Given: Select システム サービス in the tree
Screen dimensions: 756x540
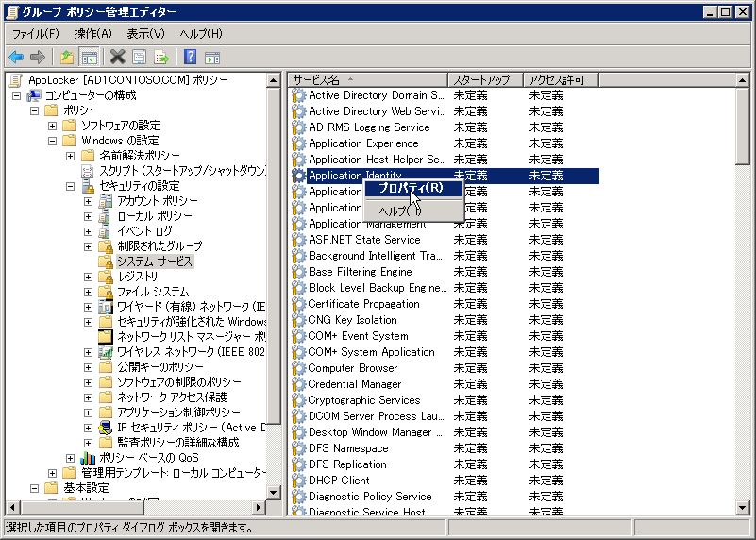Looking at the screenshot, I should pyautogui.click(x=155, y=262).
